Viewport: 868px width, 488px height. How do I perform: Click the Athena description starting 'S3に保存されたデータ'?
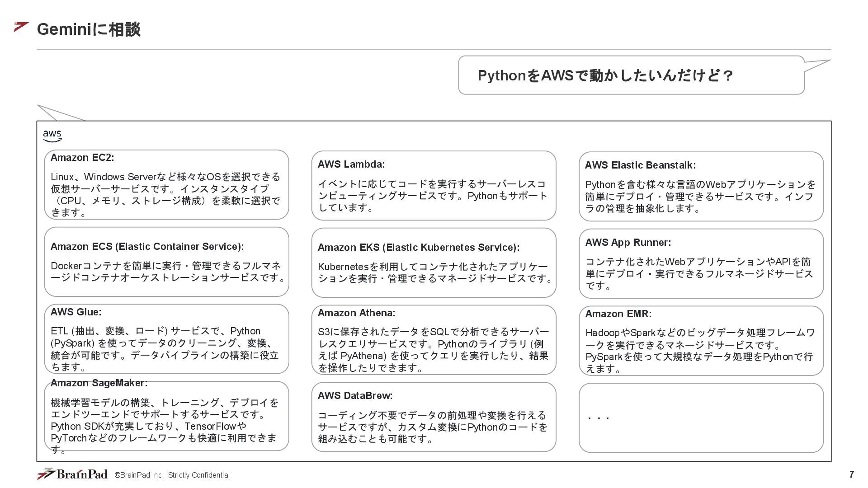coord(433,350)
